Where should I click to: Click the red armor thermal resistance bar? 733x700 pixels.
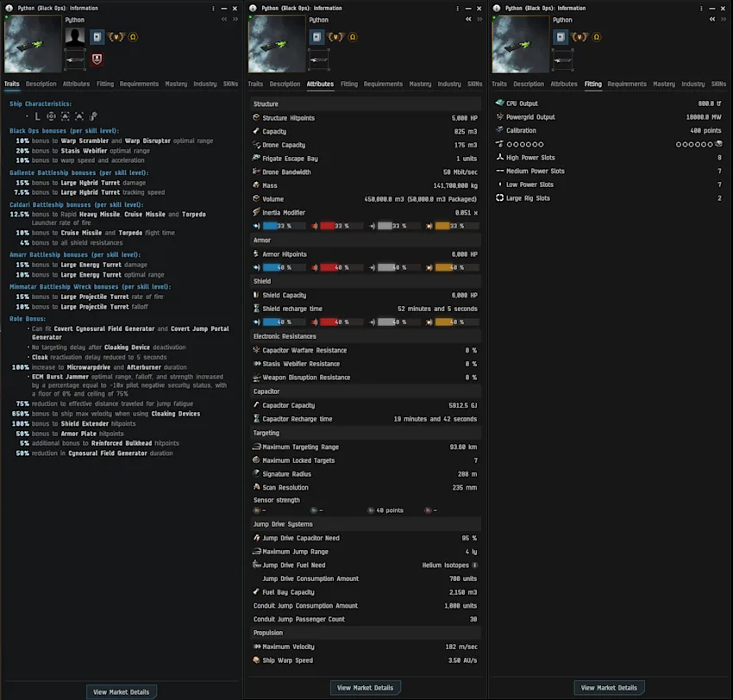click(x=341, y=268)
